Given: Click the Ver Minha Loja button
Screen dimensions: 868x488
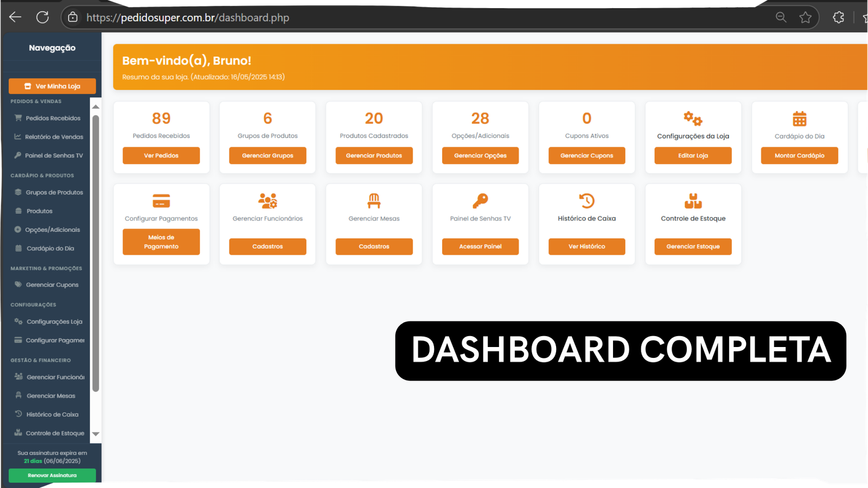Looking at the screenshot, I should 52,86.
